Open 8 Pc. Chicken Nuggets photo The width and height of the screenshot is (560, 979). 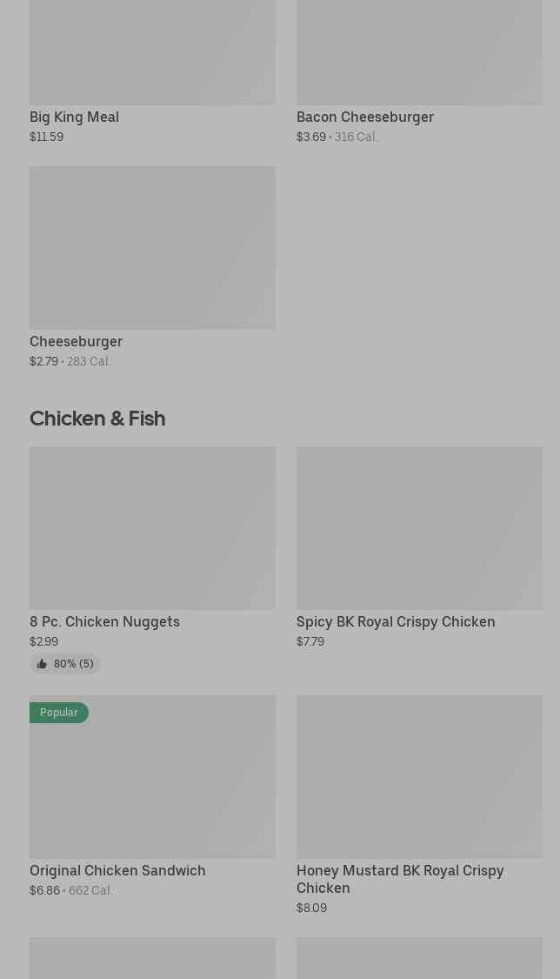pos(152,527)
